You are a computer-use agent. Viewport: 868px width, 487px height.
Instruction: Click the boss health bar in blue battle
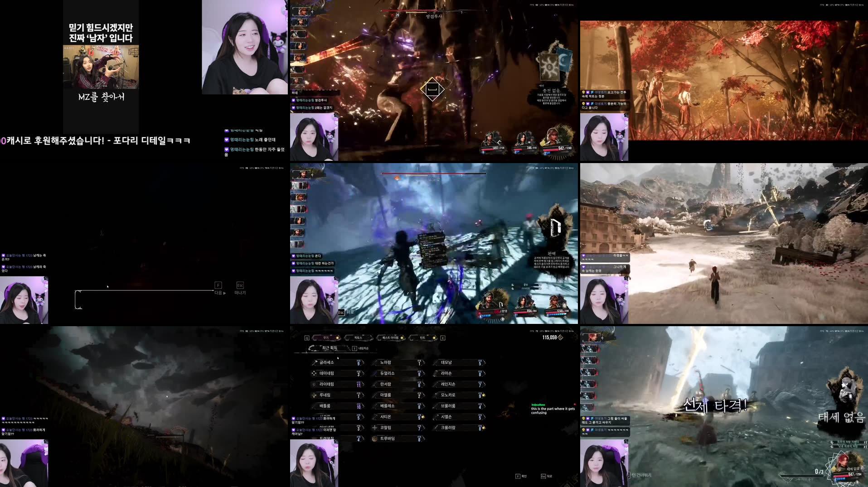(x=434, y=174)
